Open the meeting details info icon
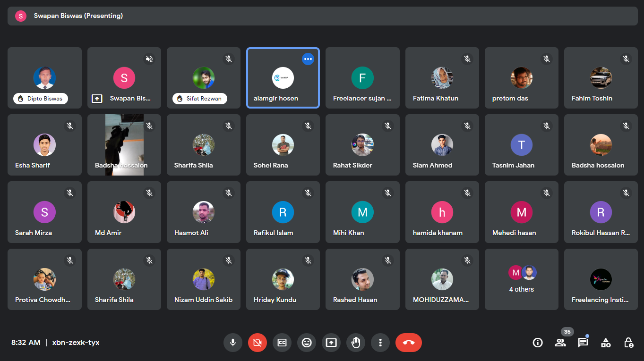Screen dimensions: 644x361 tap(538, 343)
